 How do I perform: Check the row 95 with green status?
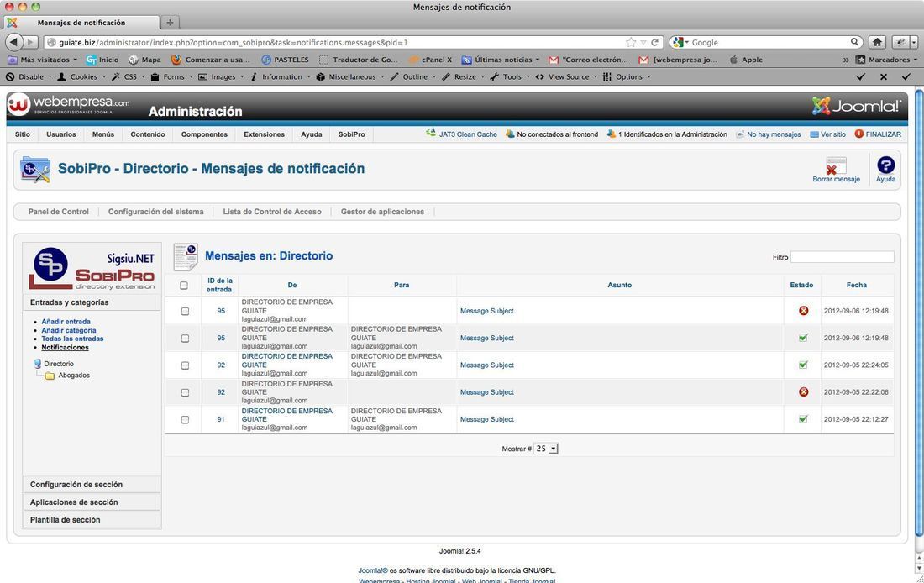185,339
